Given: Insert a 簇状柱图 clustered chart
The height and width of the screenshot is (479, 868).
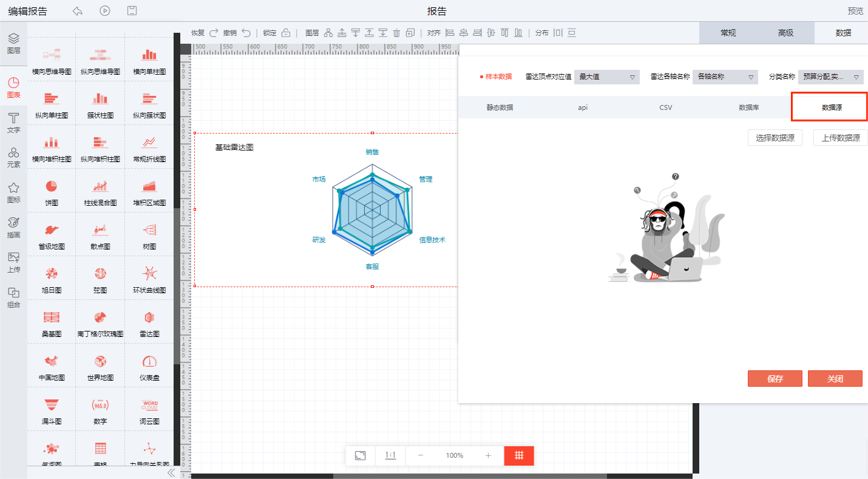Looking at the screenshot, I should (100, 104).
